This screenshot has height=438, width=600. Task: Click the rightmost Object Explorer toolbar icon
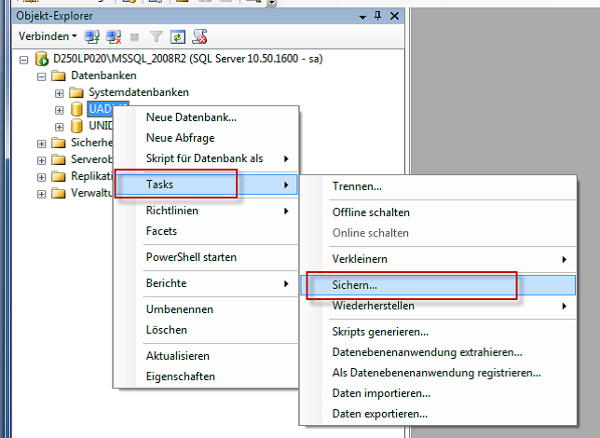coord(200,37)
